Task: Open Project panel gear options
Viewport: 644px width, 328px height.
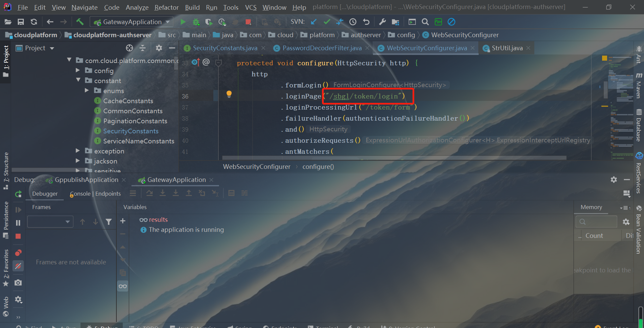Action: coord(159,48)
